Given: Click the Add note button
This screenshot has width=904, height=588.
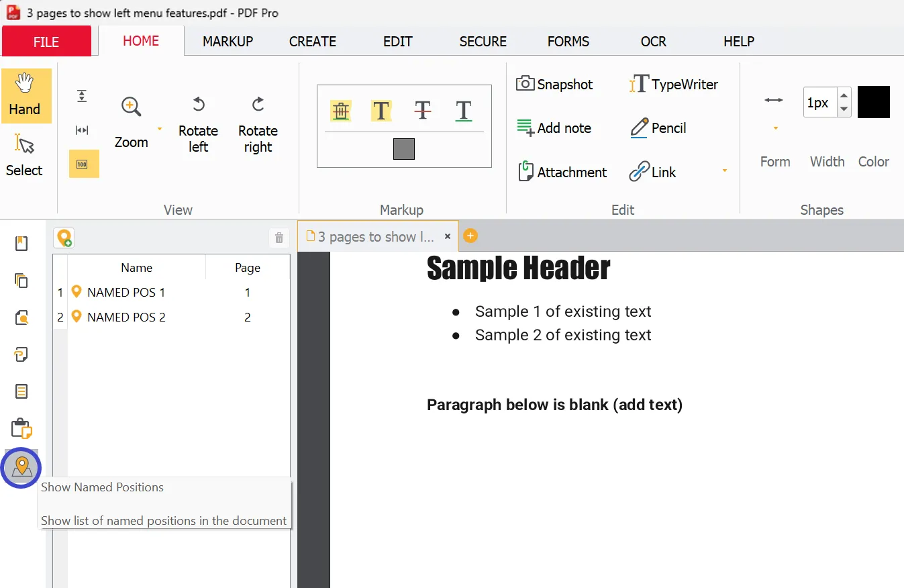Looking at the screenshot, I should click(x=554, y=128).
